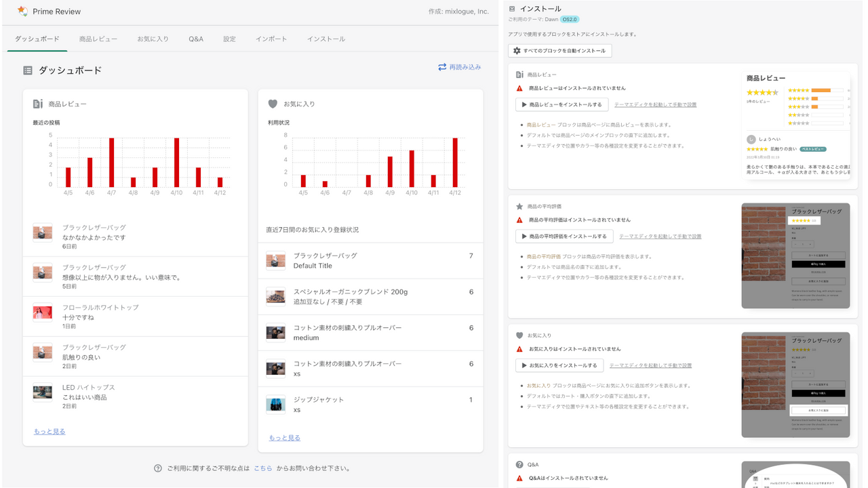
Task: Switch to the 設定 tab
Action: tap(229, 39)
